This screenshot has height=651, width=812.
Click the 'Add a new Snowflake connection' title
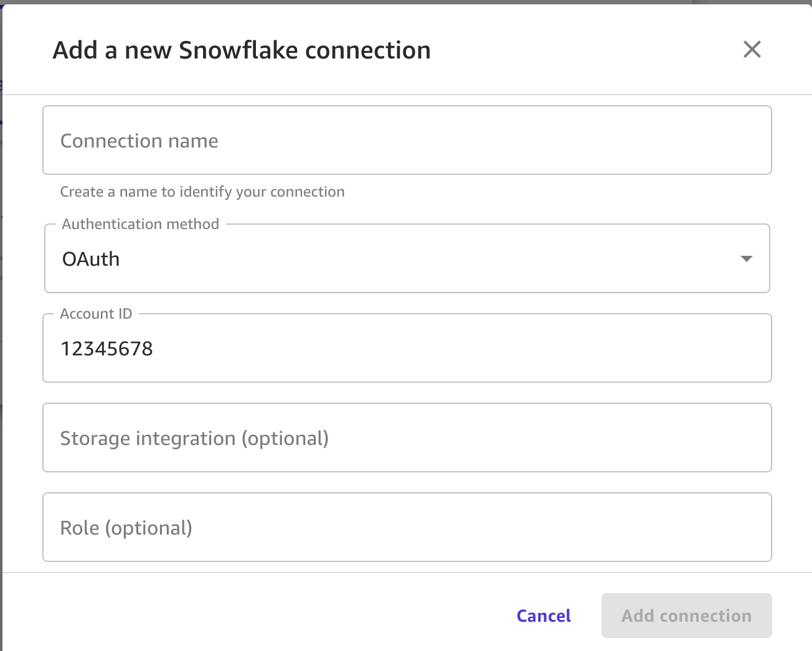[x=242, y=50]
